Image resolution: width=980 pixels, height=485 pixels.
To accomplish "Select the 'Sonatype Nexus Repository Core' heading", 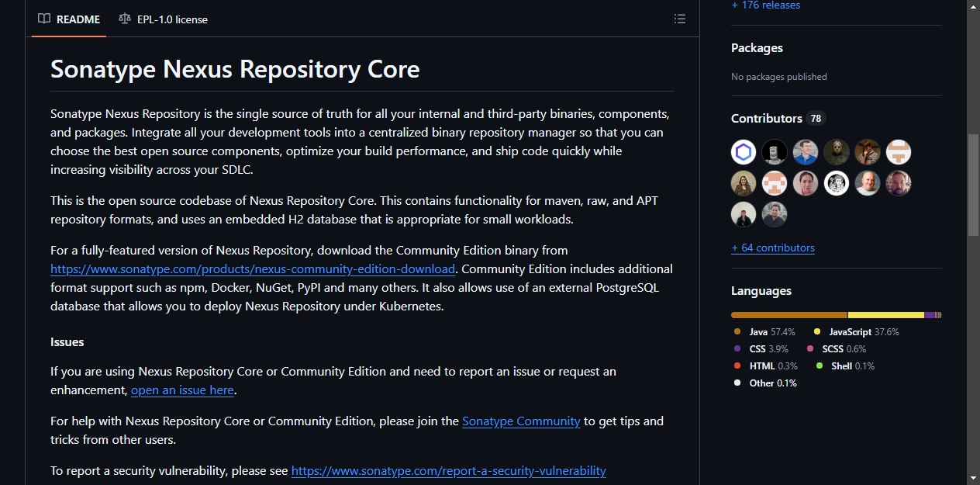I will (235, 69).
